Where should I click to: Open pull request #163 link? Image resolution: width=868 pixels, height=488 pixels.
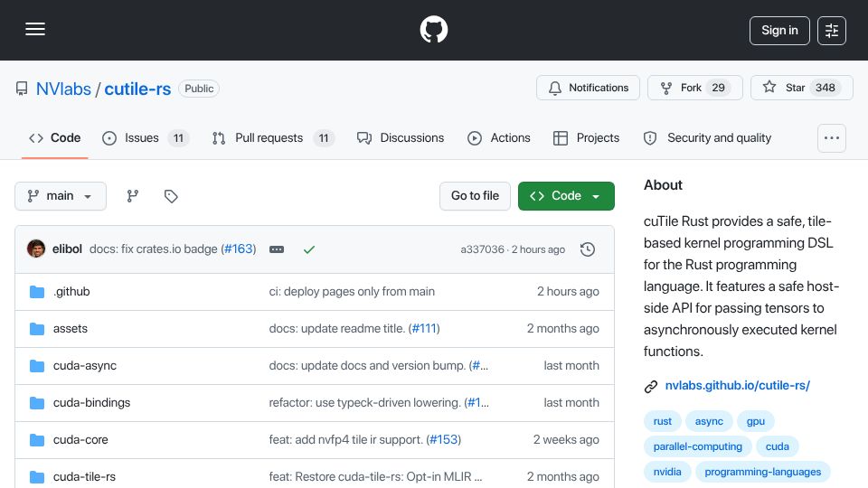click(x=239, y=249)
